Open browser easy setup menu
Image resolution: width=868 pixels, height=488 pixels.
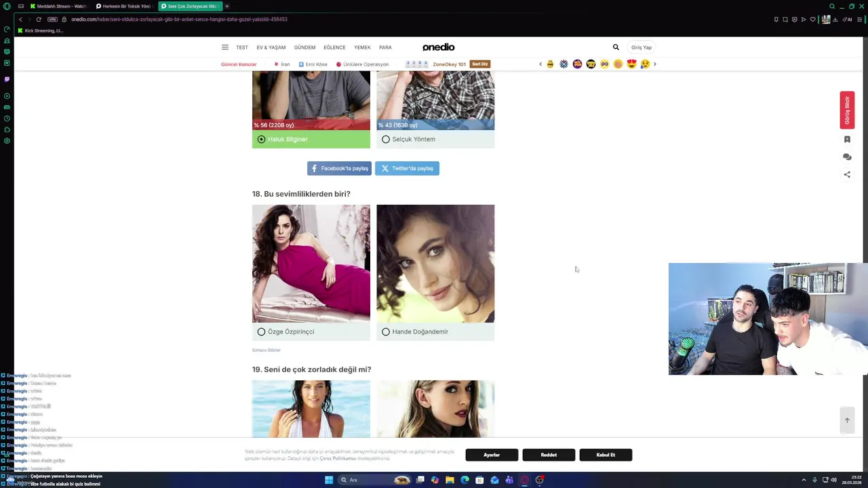[861, 20]
